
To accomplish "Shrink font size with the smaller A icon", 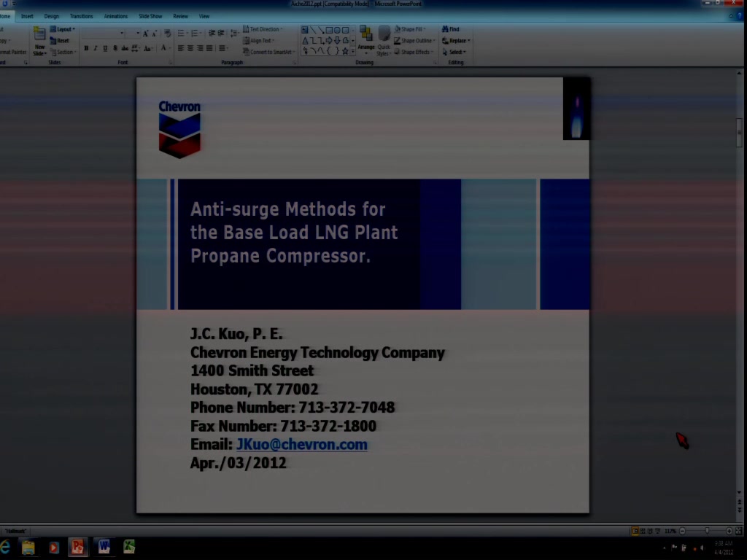I will coord(155,34).
